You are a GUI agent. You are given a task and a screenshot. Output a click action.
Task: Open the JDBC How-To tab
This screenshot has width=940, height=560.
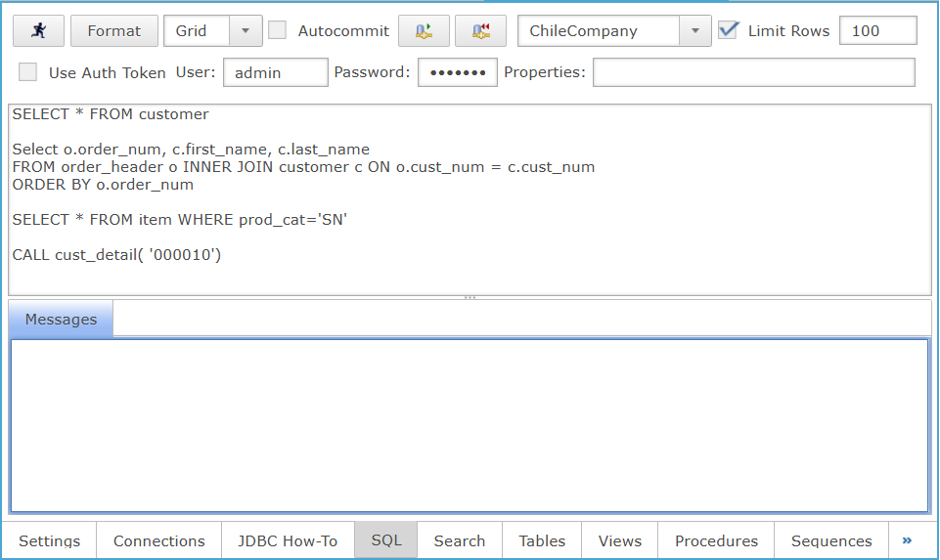(x=289, y=540)
